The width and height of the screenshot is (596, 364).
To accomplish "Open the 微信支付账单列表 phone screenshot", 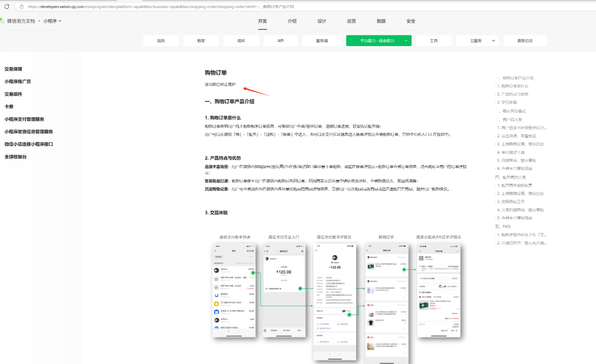I will [234, 290].
